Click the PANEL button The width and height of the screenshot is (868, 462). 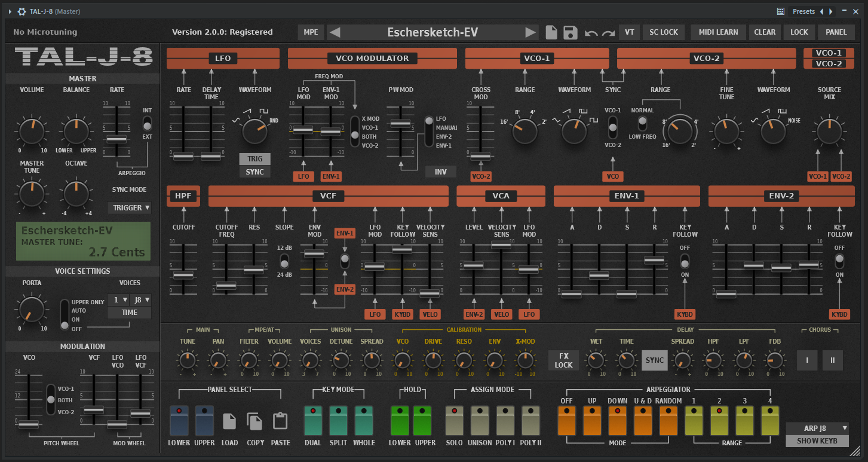[836, 32]
